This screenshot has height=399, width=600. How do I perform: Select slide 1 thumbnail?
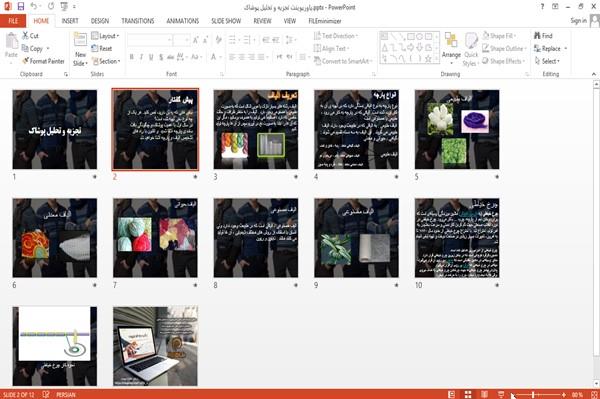click(x=55, y=129)
